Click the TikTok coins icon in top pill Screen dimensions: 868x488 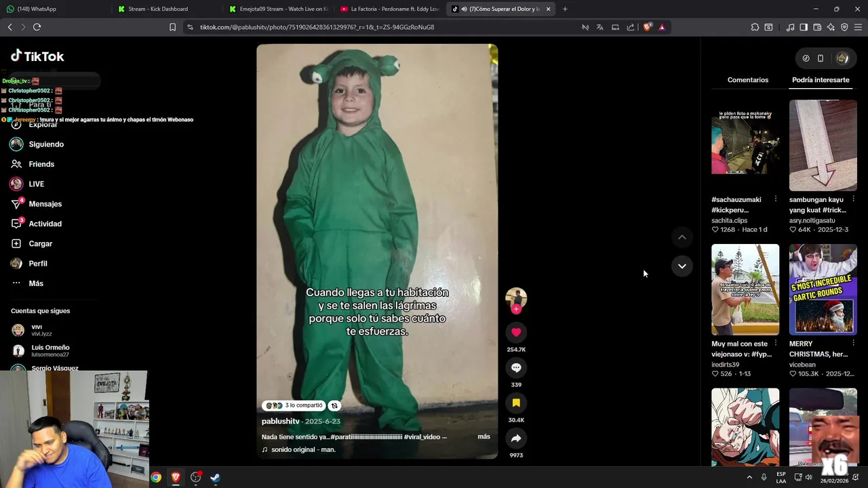[806, 58]
